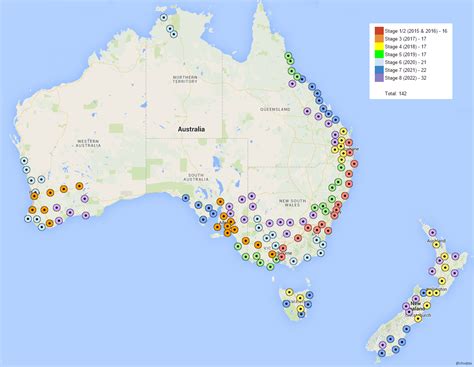Select the easternmost orange marker in Western Australia
Viewport: 474px width, 367px height.
pos(79,186)
